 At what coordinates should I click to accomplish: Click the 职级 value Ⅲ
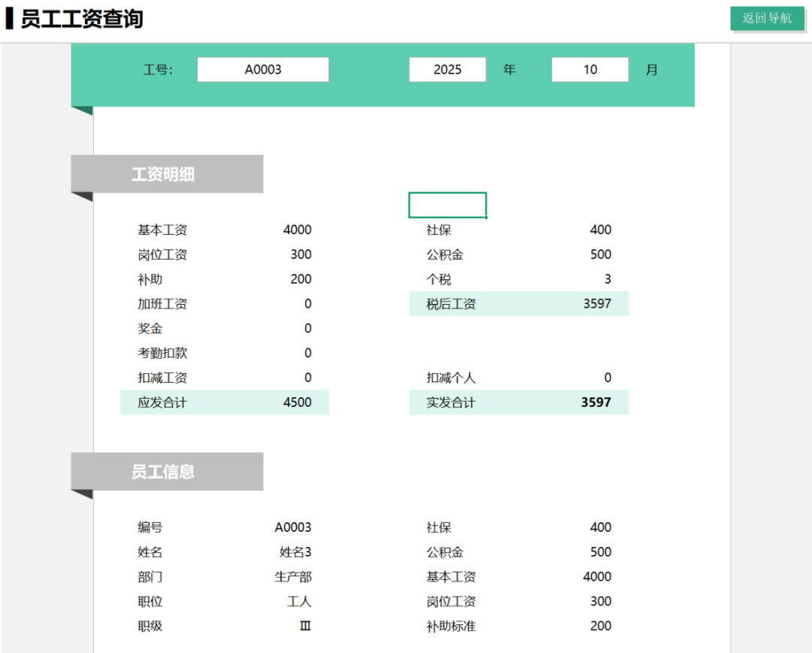click(304, 626)
